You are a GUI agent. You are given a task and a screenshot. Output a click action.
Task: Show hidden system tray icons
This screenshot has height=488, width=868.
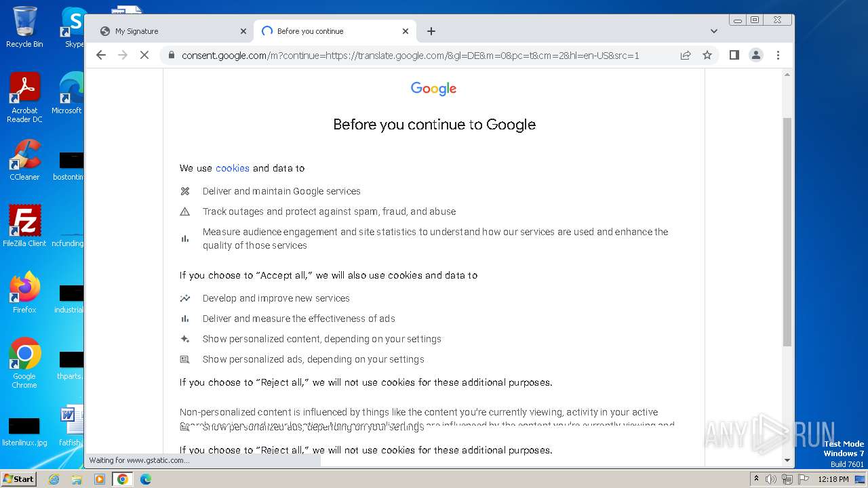756,479
